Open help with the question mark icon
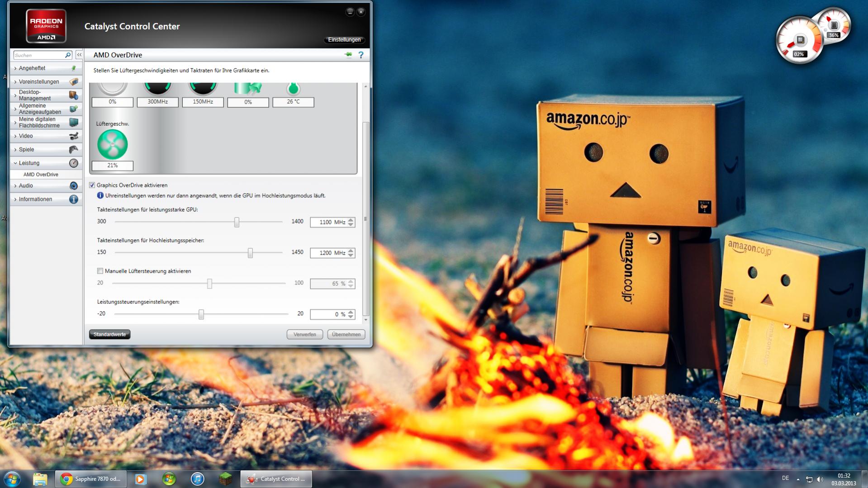 coord(361,55)
